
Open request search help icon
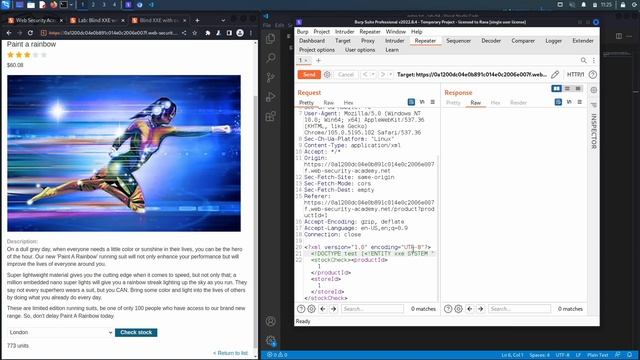click(x=301, y=309)
